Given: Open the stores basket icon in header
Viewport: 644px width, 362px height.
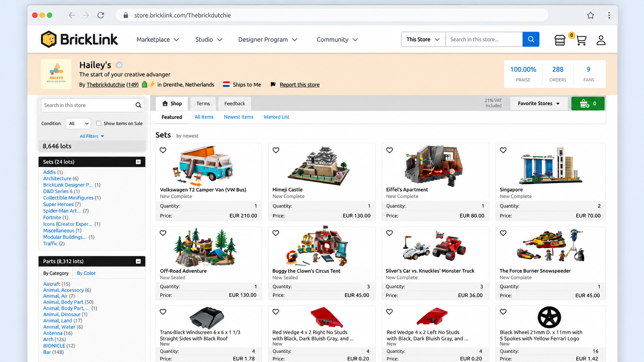Looking at the screenshot, I should coord(560,40).
